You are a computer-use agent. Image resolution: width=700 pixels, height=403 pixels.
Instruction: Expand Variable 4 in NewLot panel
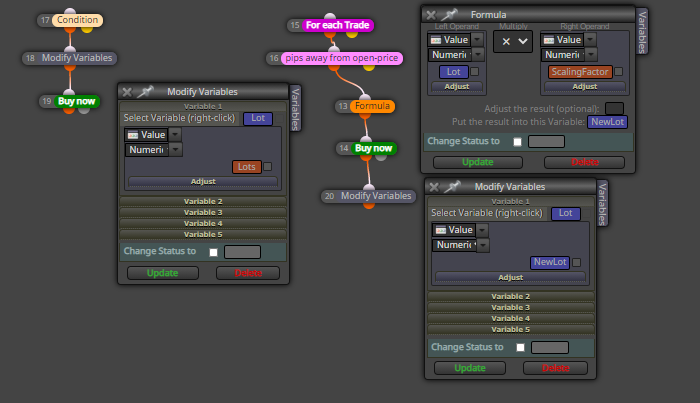click(x=510, y=318)
